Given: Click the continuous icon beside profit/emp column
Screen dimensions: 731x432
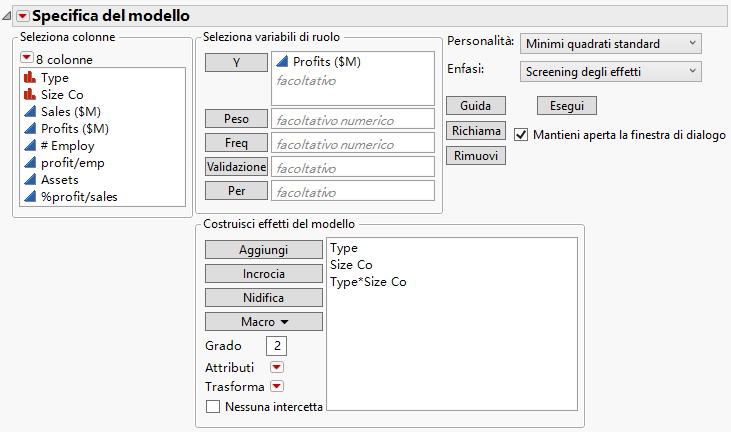Looking at the screenshot, I should [x=30, y=162].
